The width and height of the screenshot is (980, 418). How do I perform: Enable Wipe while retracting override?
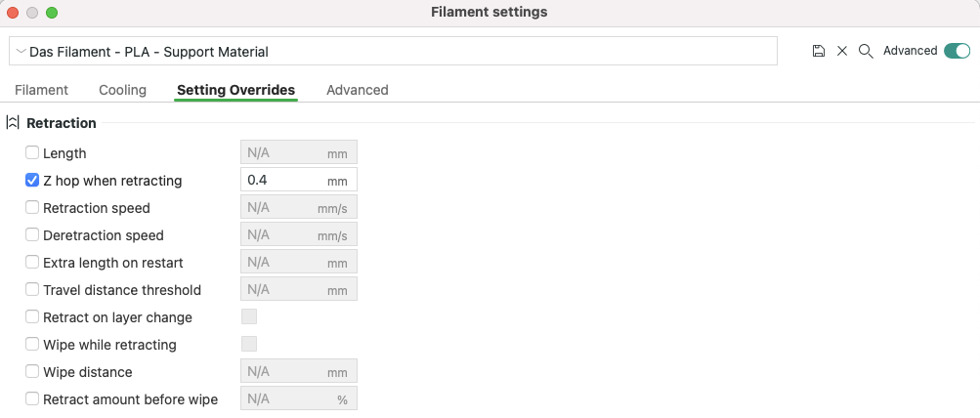click(x=32, y=344)
